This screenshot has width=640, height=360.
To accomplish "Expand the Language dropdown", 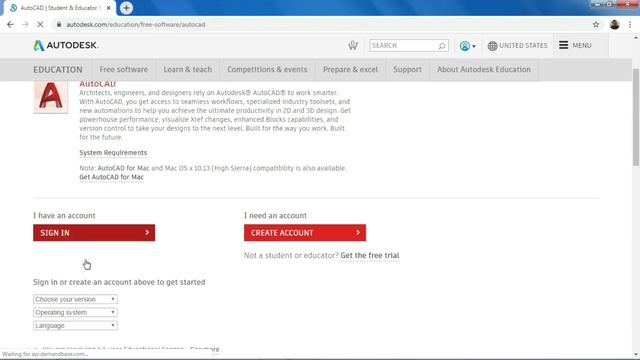I will (75, 325).
